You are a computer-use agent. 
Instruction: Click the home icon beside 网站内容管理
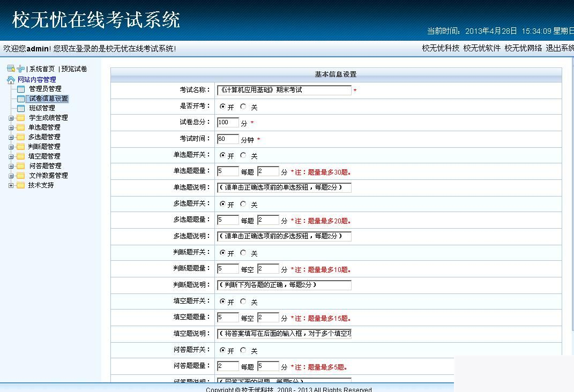pyautogui.click(x=11, y=79)
